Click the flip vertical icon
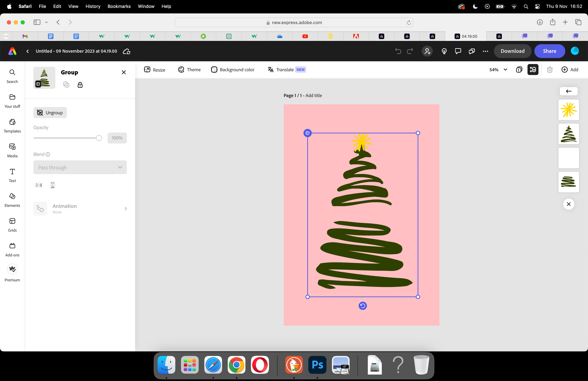This screenshot has height=381, width=588. tap(53, 185)
